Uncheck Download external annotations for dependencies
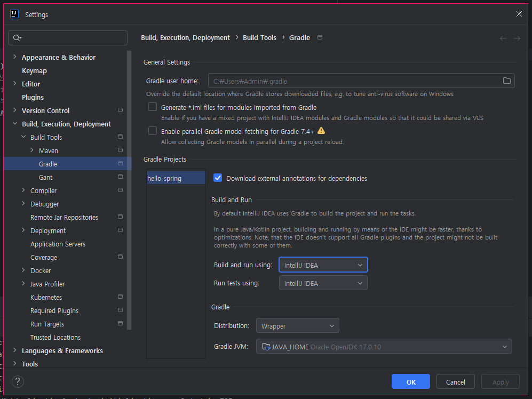This screenshot has height=399, width=532. point(218,178)
